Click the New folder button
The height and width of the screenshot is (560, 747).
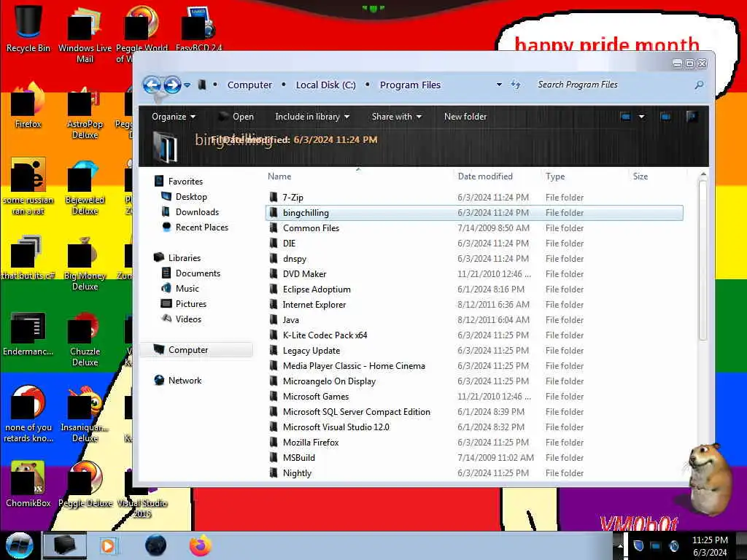point(465,117)
